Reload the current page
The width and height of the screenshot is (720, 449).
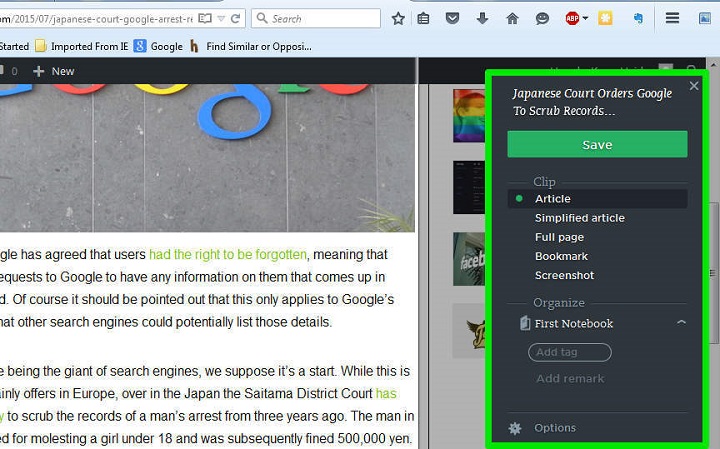click(236, 19)
